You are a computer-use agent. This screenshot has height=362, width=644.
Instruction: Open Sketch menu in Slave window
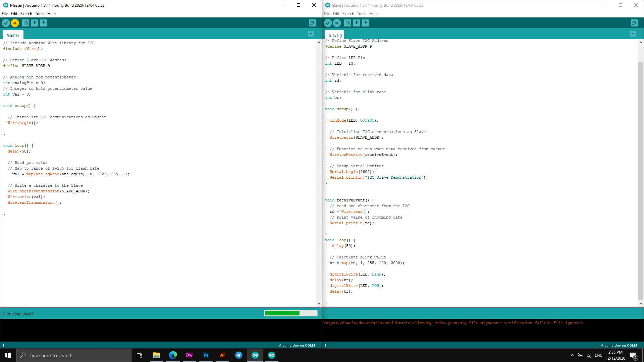[348, 14]
